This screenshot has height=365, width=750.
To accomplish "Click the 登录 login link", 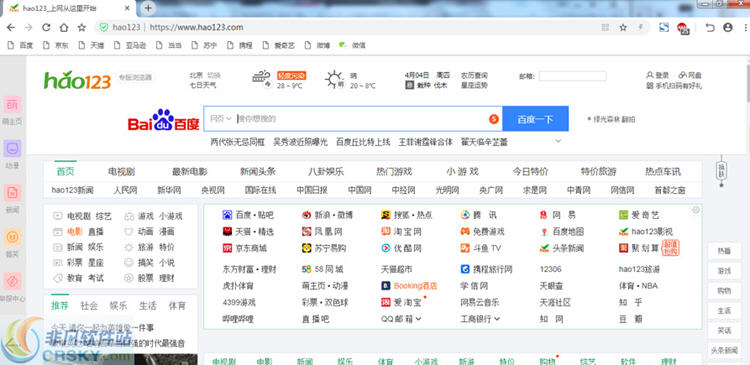I will (657, 75).
